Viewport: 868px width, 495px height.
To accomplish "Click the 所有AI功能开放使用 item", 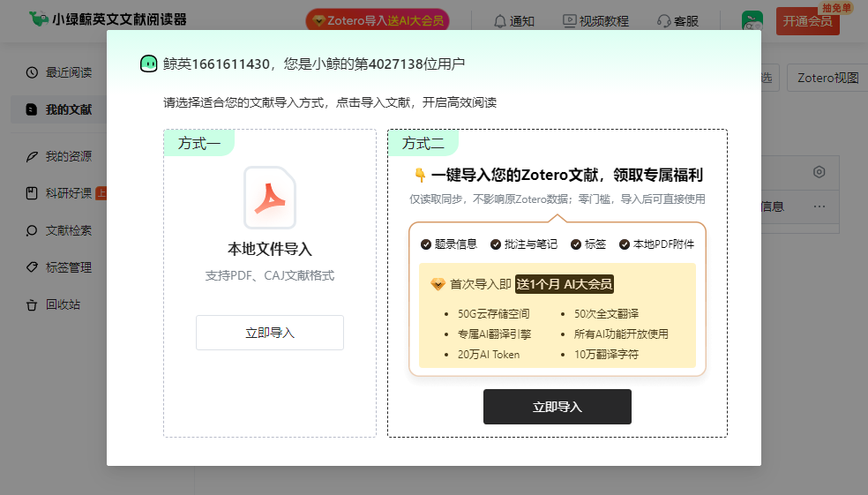I will click(x=621, y=334).
